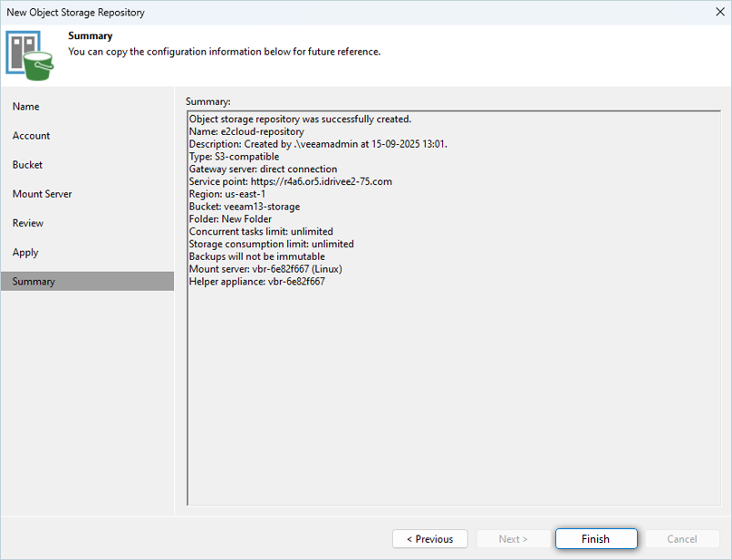Switch to the Mount Server step
Viewport: 732px width, 560px height.
pos(43,194)
